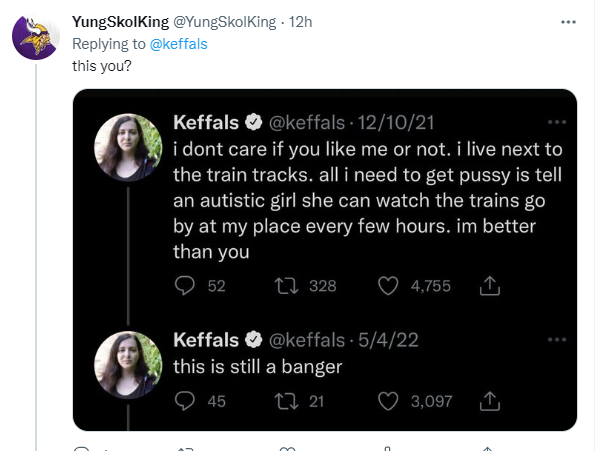
Task: Click the share icon on the 12/10/21 tweet
Action: point(490,286)
